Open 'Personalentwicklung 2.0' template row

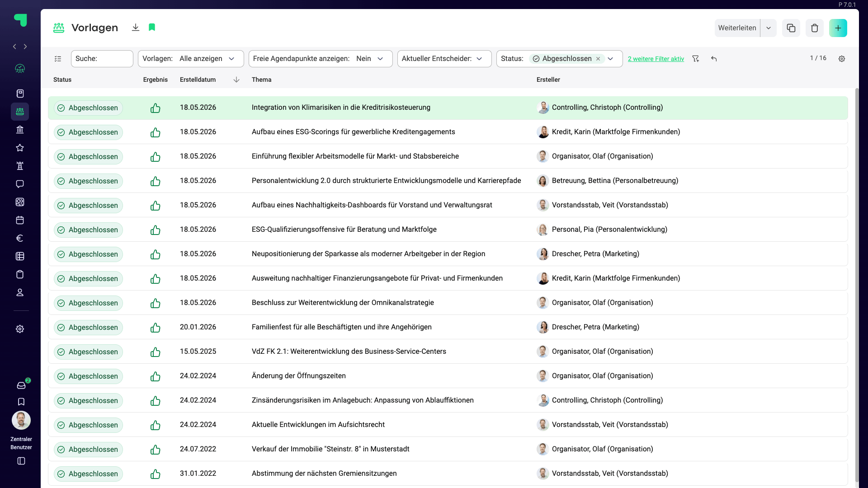(448, 181)
